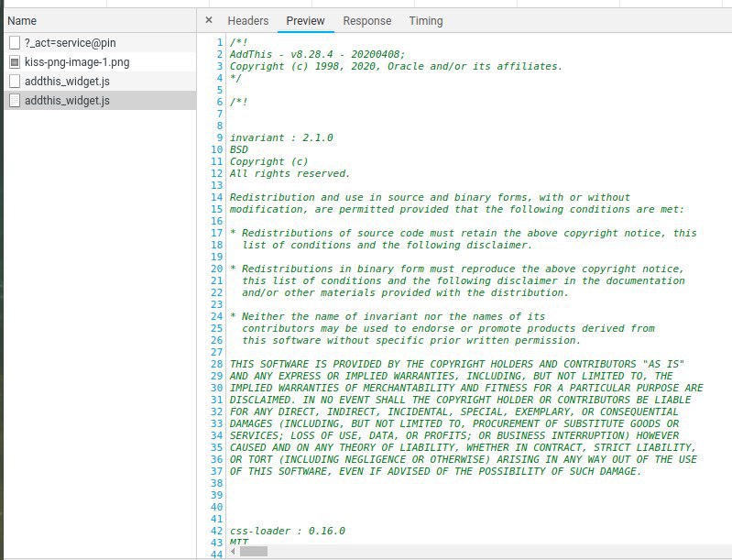The width and height of the screenshot is (732, 560).
Task: Click document icon of highlighted addthis_widget.js
Action: pos(15,100)
